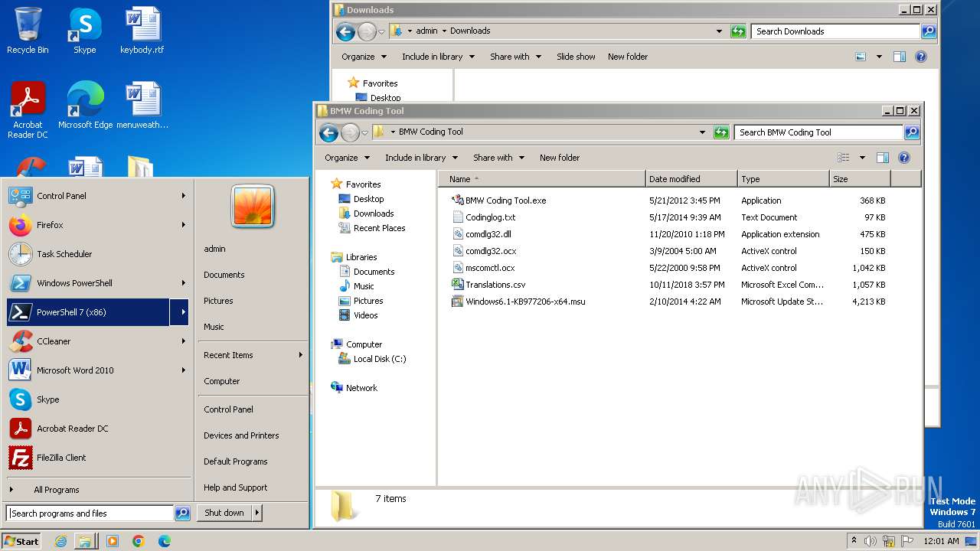Select comdlg32.dll file
The height and width of the screenshot is (551, 980).
(x=488, y=234)
